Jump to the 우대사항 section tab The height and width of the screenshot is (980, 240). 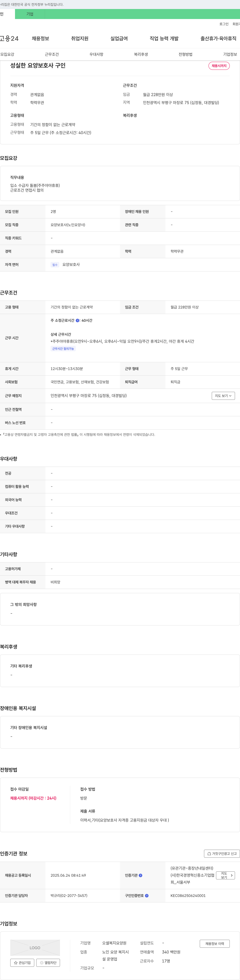tap(96, 54)
